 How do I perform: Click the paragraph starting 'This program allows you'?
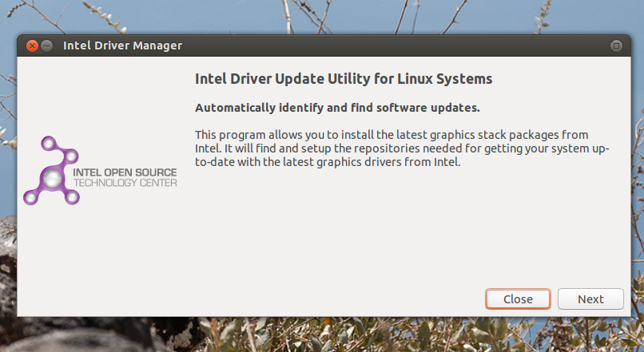coord(402,148)
